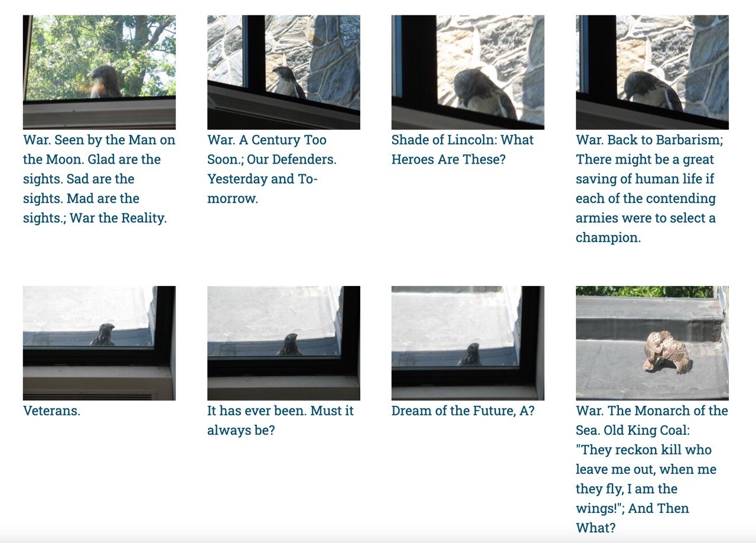Open "Shade of Lincoln: What Heroes Are These?" link
This screenshot has height=543, width=756.
[x=462, y=149]
